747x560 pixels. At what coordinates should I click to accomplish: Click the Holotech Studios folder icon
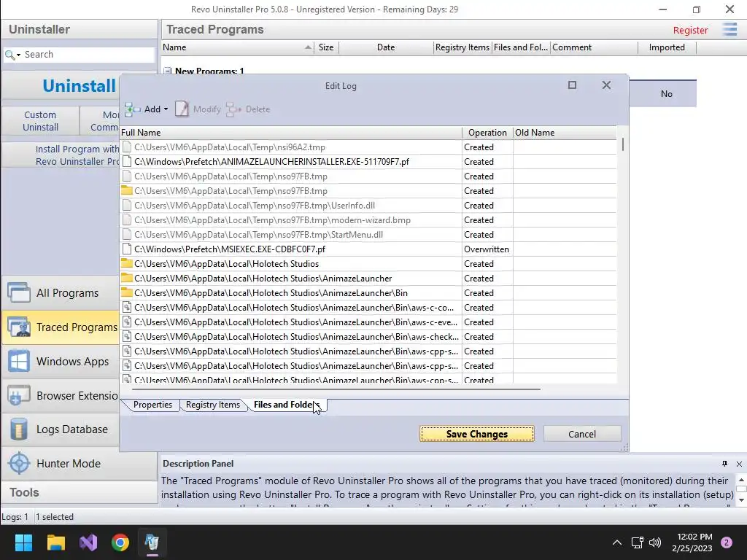point(127,263)
